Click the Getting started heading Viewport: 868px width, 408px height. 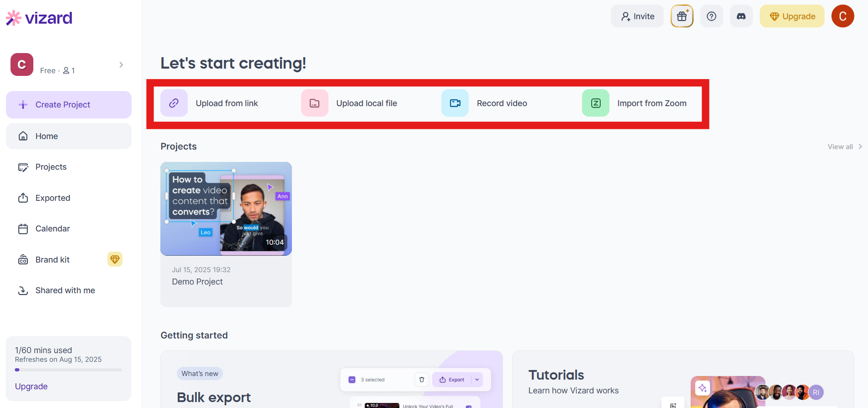pos(194,335)
